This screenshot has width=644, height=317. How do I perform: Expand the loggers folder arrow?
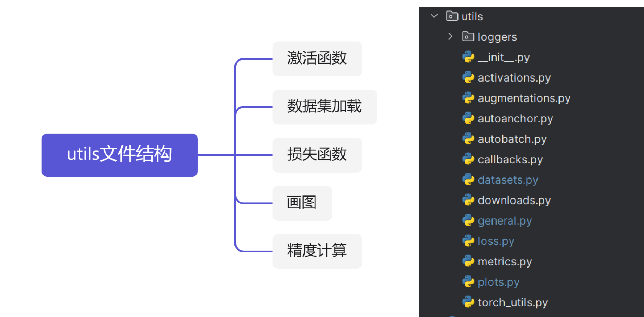point(450,37)
